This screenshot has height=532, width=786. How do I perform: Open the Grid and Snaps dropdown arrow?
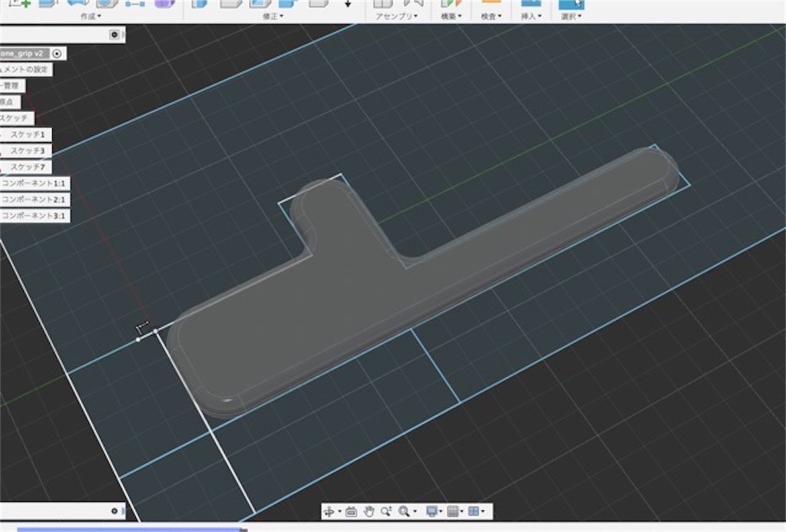click(x=462, y=511)
